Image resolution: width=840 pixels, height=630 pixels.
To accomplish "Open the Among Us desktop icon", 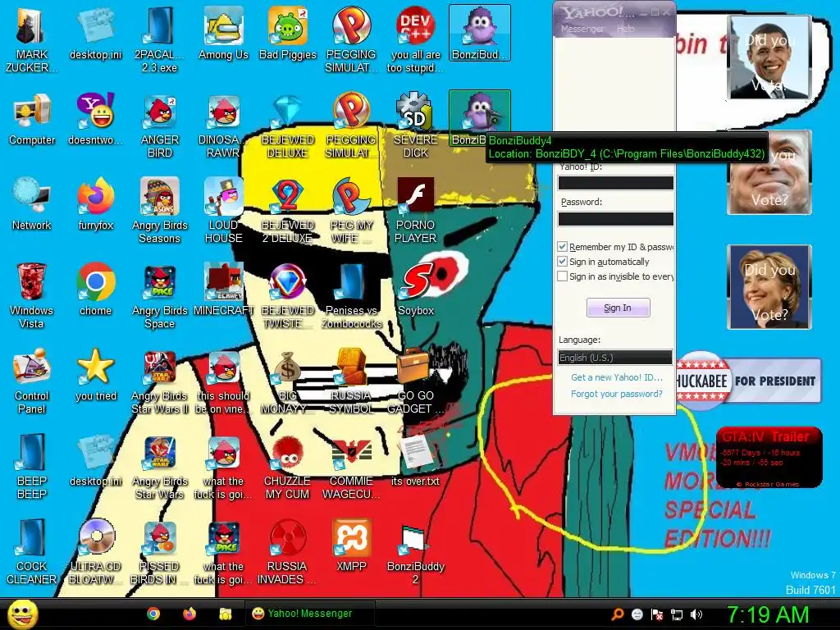I will 223,33.
